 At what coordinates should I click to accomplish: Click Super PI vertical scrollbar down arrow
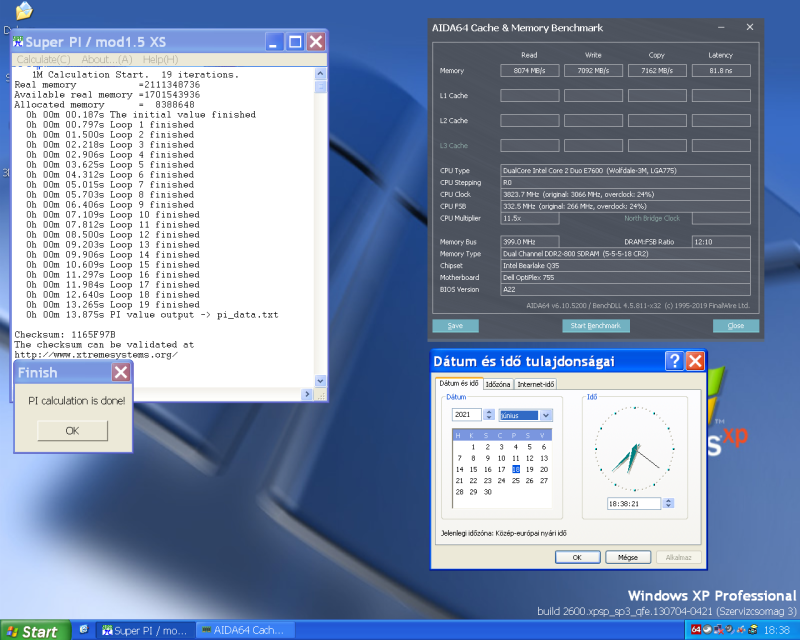click(x=320, y=381)
